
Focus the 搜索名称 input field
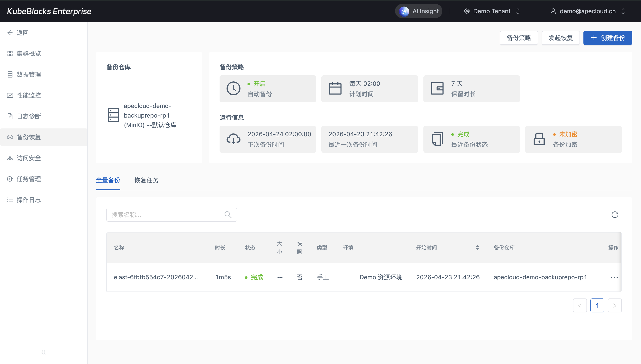165,214
